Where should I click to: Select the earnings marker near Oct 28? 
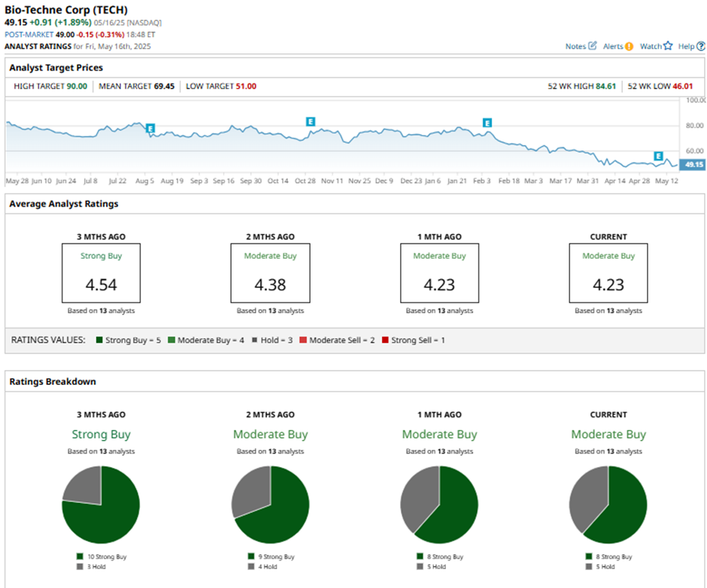(x=310, y=121)
